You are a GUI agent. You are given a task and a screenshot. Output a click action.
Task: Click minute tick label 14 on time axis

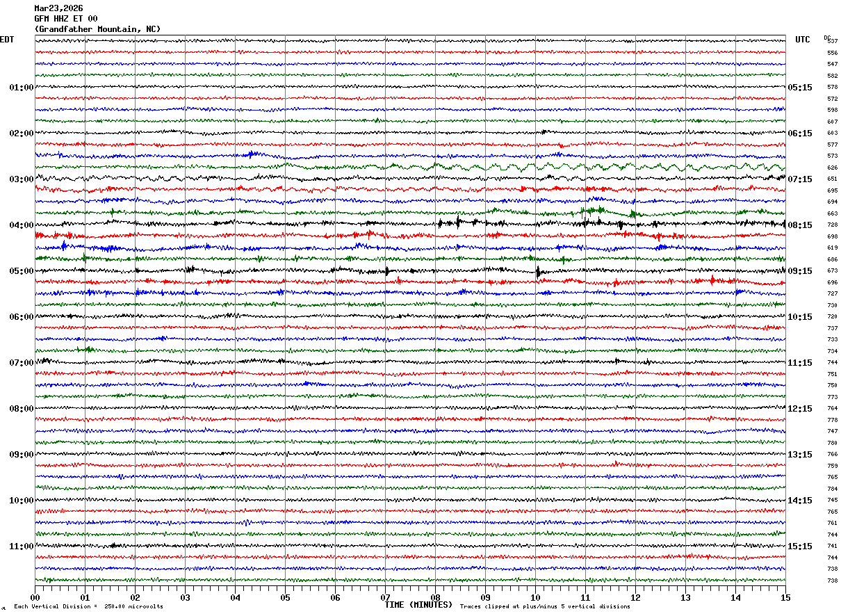(735, 597)
